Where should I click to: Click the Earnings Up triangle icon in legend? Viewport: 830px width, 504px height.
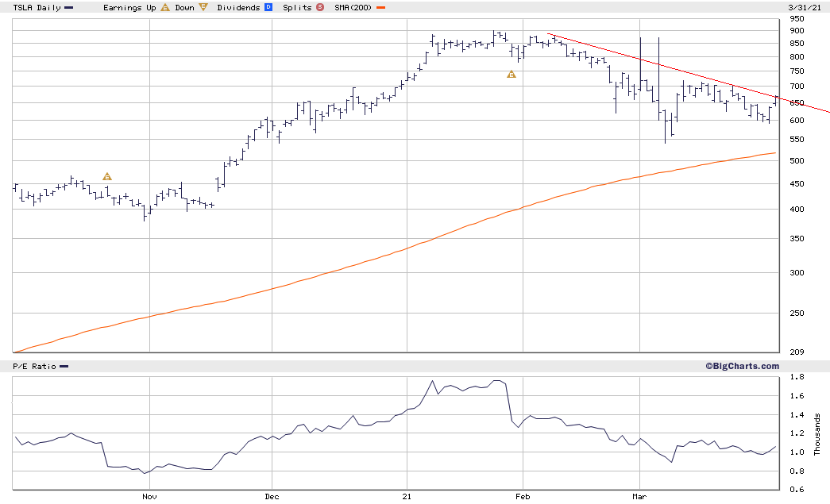(x=165, y=7)
